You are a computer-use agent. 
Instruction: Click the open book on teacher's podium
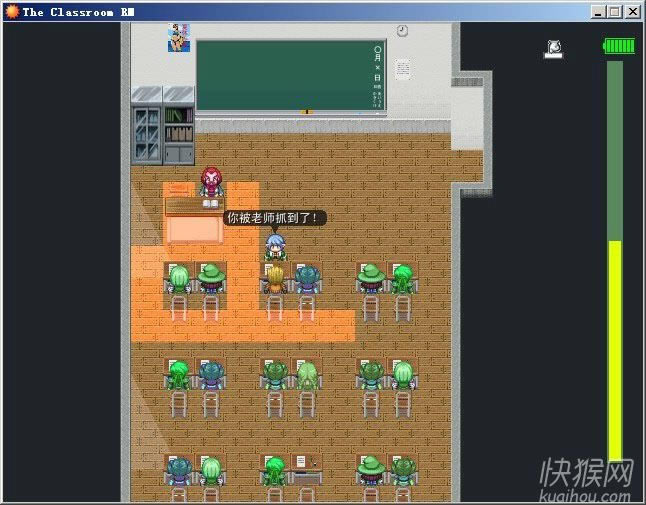click(210, 203)
